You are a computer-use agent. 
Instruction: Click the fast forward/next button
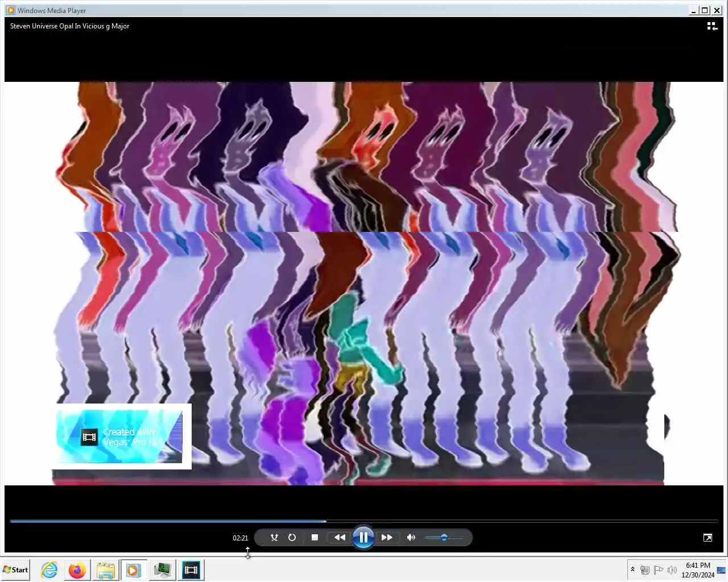pyautogui.click(x=387, y=538)
